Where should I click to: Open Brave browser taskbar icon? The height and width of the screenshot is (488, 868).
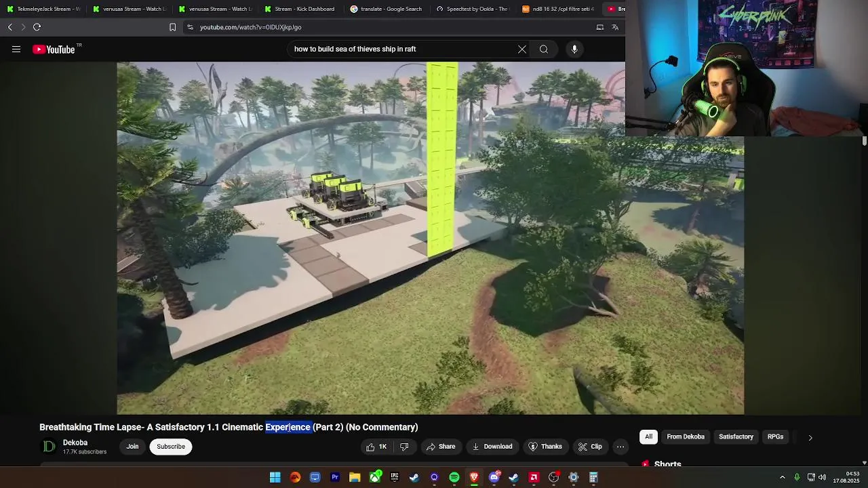point(474,478)
